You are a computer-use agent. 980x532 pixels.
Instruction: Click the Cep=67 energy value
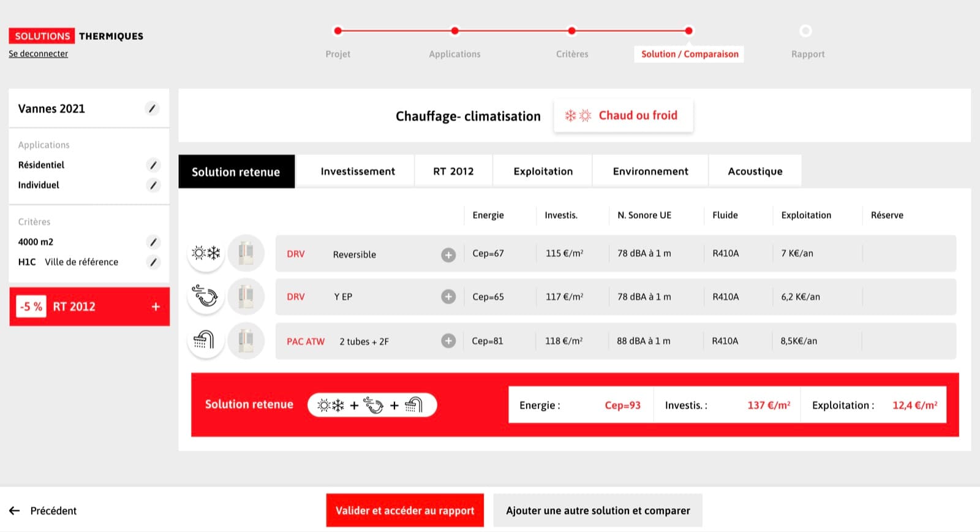coord(488,254)
